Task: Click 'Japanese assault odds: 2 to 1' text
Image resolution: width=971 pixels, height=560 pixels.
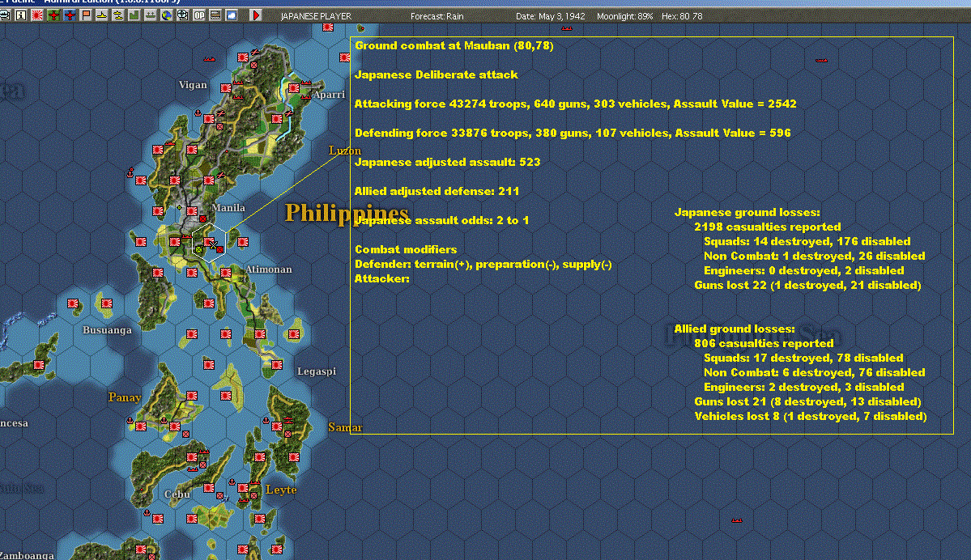Action: [441, 220]
